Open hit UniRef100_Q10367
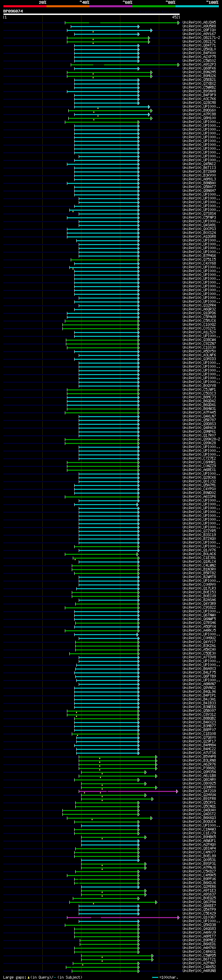The width and height of the screenshot is (222, 980). [199, 917]
